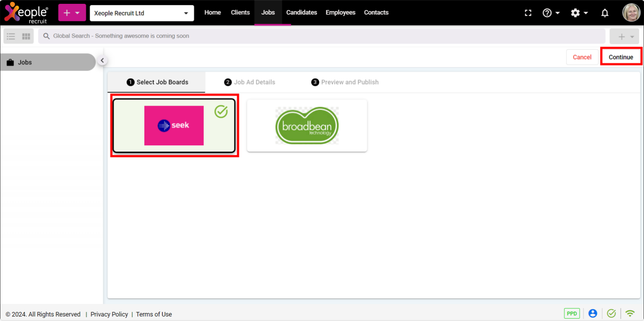
Task: Click the Continue button
Action: click(621, 57)
